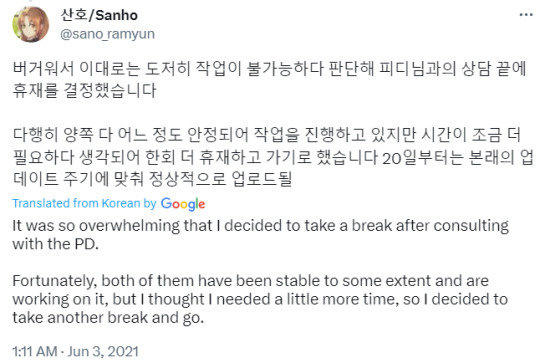The width and height of the screenshot is (540, 363).
Task: Click the line "It was so overwhelming"
Action: click(x=261, y=226)
